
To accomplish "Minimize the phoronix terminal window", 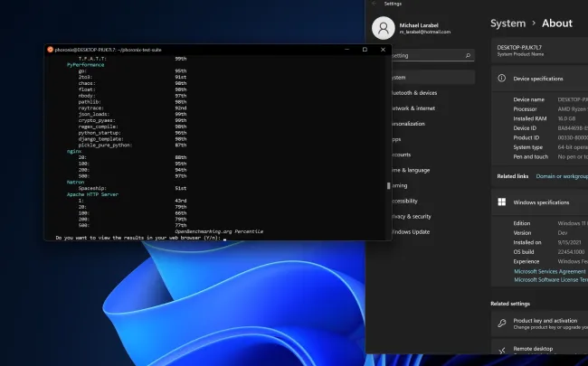I will point(346,50).
